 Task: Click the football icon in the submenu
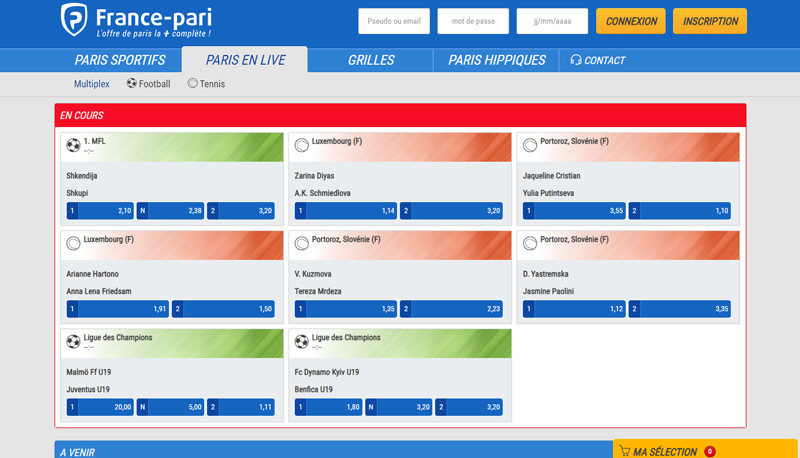point(132,83)
